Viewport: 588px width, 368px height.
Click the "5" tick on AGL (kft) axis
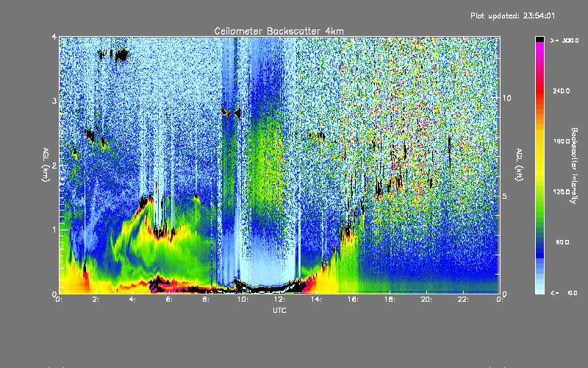(504, 196)
